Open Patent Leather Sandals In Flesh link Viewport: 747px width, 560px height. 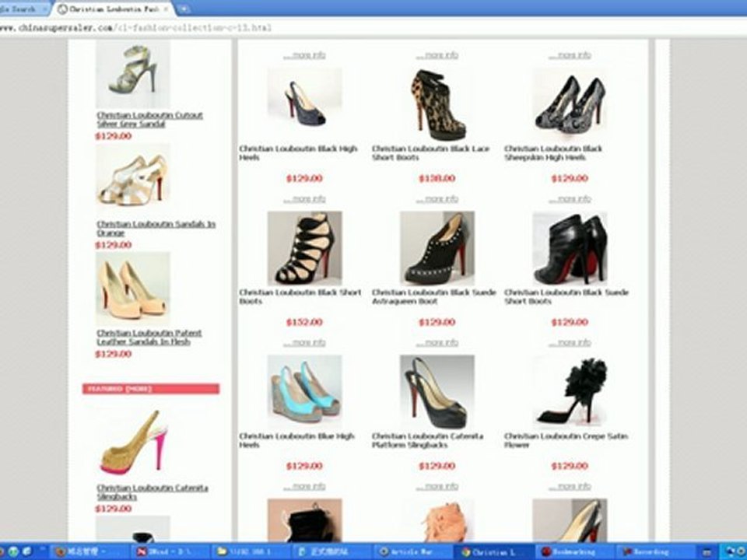tap(149, 337)
